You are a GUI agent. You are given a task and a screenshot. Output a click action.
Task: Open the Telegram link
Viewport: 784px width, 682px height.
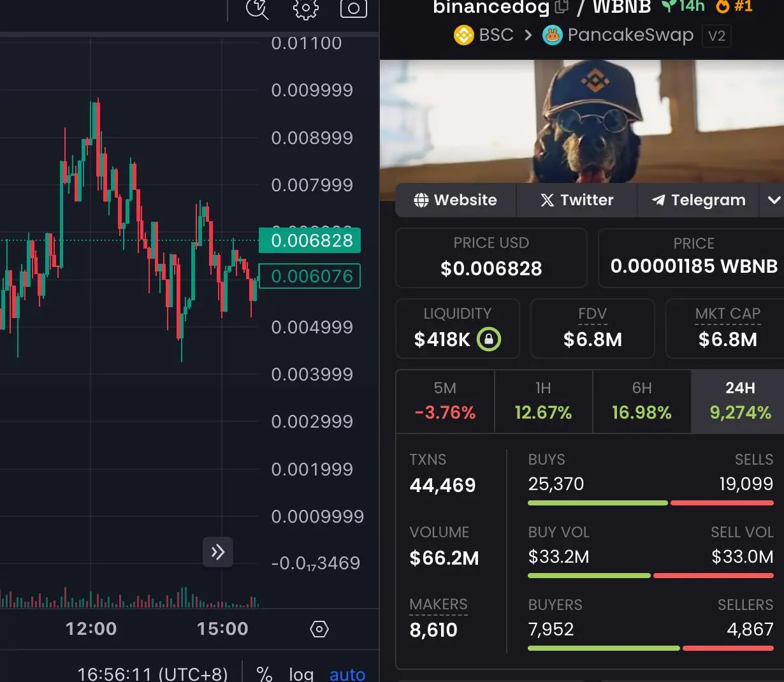[x=698, y=200]
